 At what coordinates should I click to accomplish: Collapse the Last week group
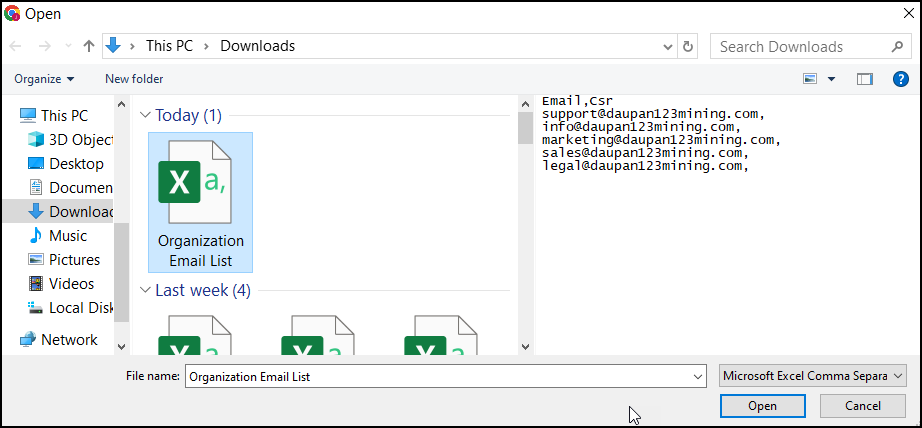tap(146, 291)
